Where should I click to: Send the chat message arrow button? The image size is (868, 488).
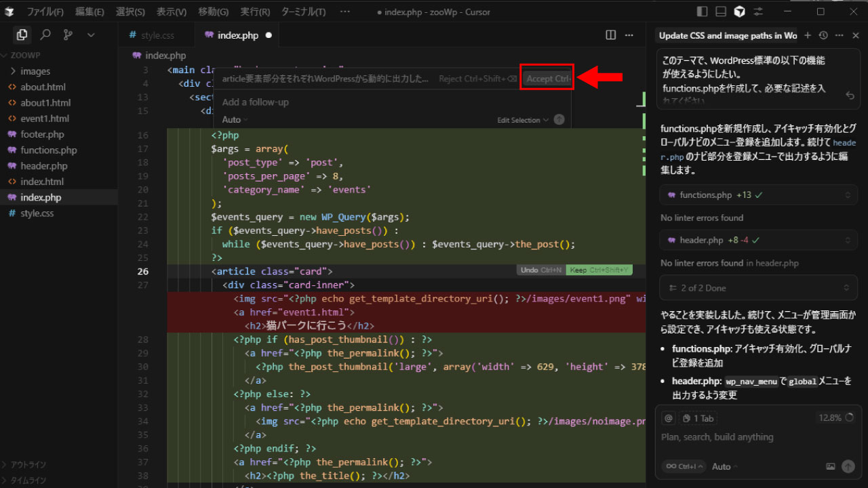pyautogui.click(x=848, y=466)
